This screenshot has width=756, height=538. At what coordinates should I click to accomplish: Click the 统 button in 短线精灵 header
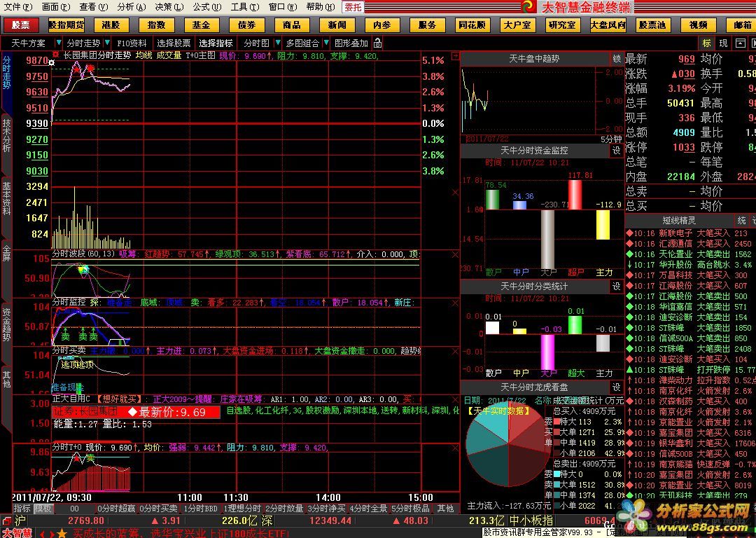741,221
